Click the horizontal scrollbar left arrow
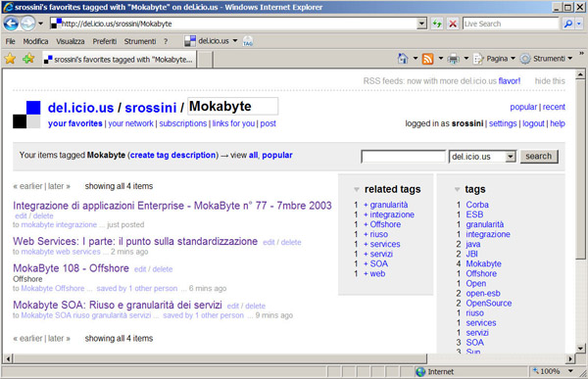 point(8,358)
